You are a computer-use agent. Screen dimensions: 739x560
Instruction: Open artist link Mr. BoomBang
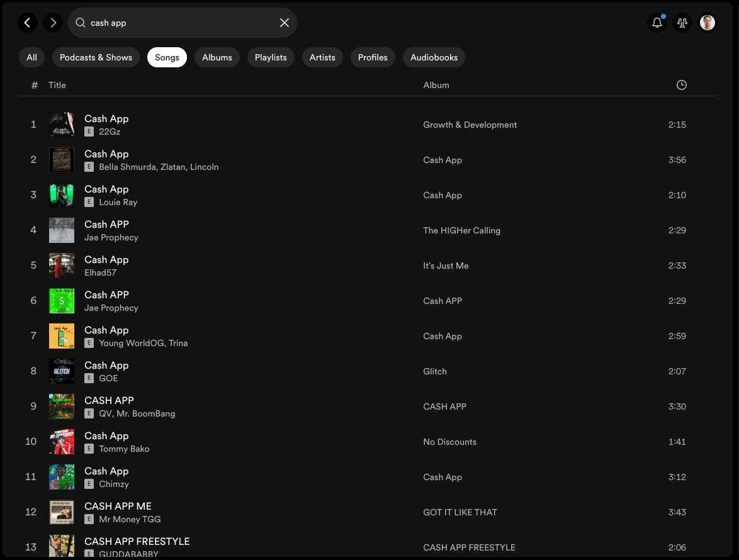[145, 414]
